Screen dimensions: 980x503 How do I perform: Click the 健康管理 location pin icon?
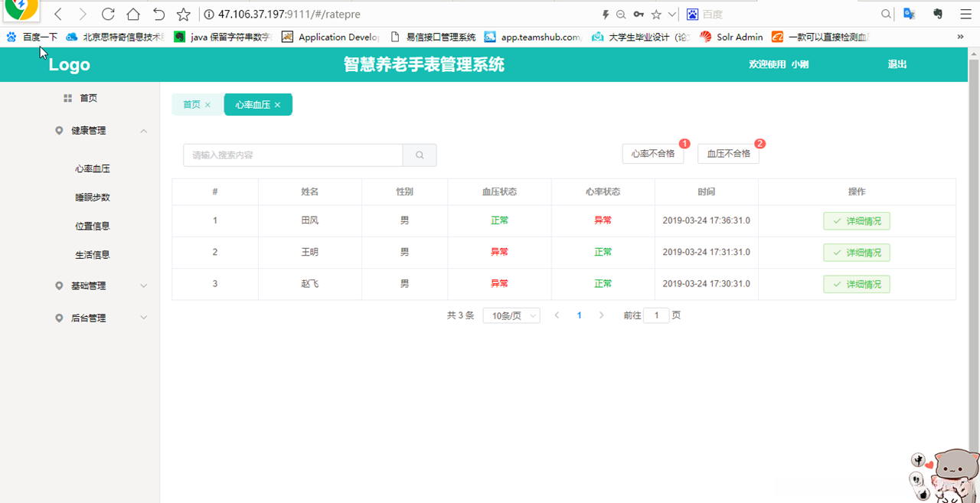[x=58, y=130]
